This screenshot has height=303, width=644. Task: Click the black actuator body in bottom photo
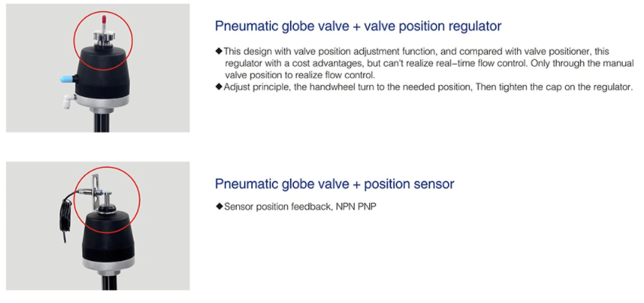(109, 235)
